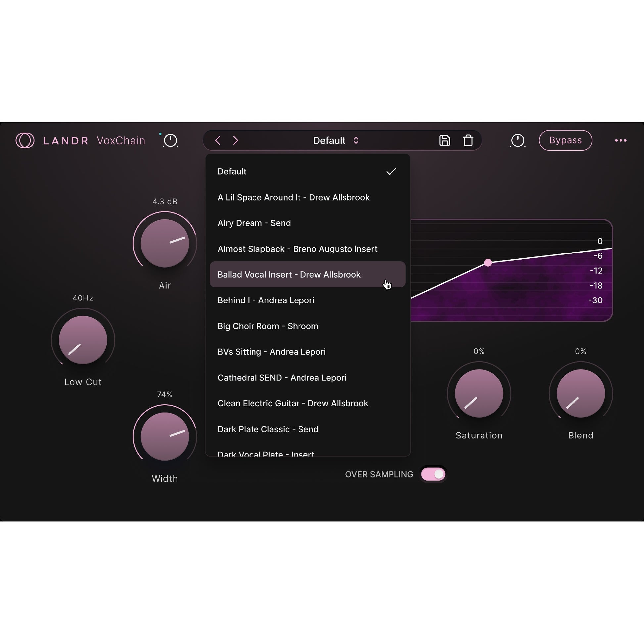Screen dimensions: 644x644
Task: Click the up-down chevrons beside Default
Action: click(x=356, y=140)
